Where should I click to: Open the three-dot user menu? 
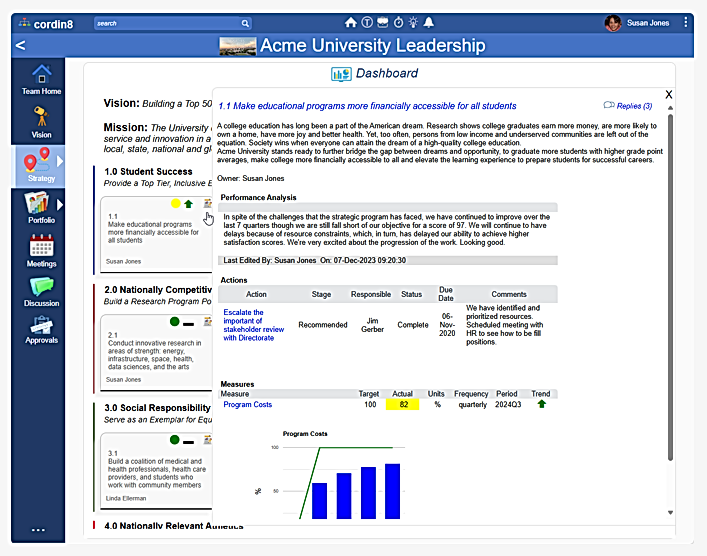point(685,22)
